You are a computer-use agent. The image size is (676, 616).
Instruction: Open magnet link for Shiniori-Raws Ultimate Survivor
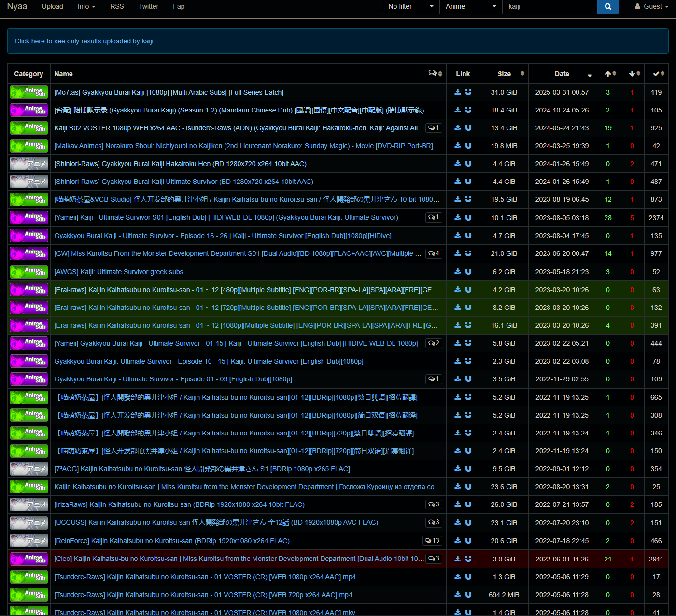point(468,182)
